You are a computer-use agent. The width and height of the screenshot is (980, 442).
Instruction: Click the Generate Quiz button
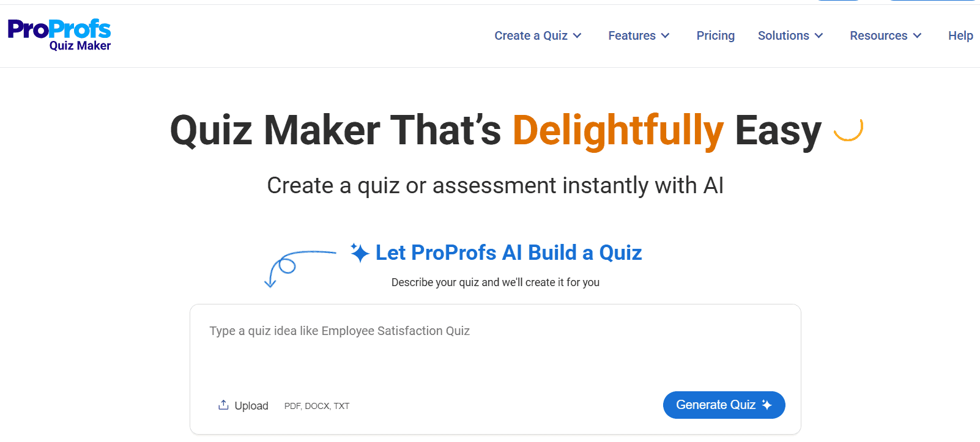point(724,405)
